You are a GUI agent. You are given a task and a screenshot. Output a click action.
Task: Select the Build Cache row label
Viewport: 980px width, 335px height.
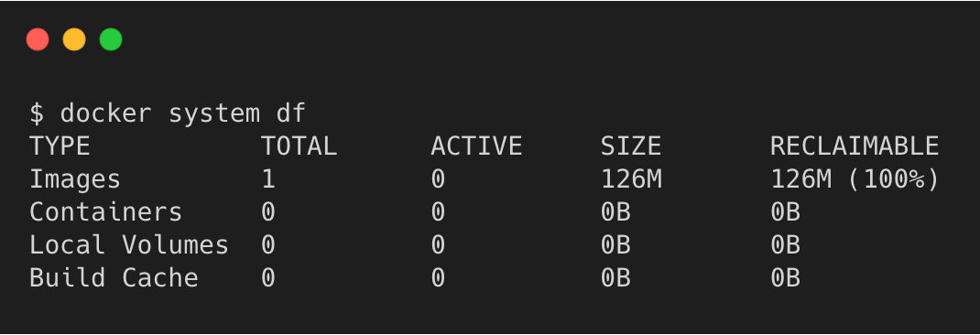click(114, 278)
